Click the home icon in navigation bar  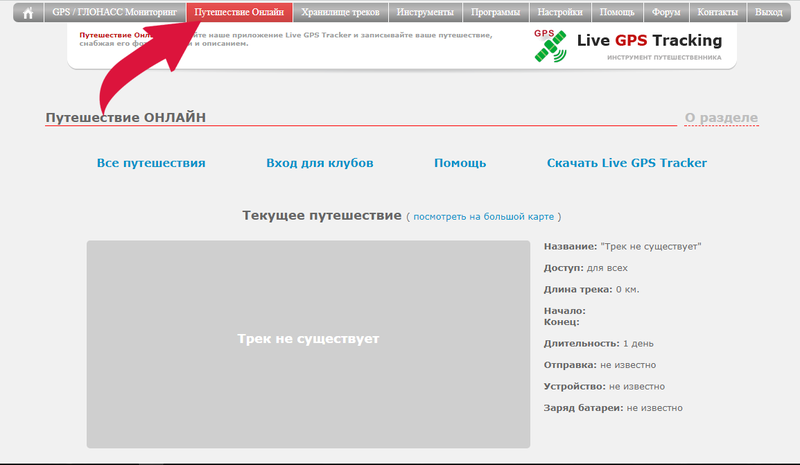28,13
